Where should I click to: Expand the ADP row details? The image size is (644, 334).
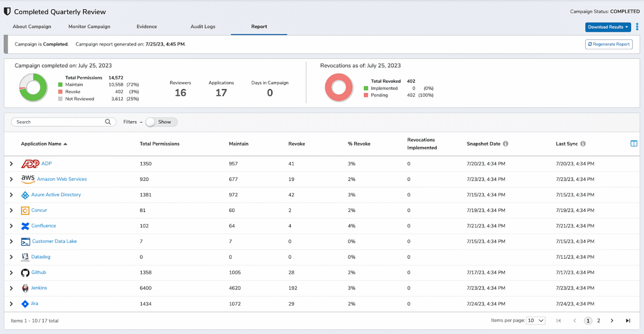click(x=11, y=164)
